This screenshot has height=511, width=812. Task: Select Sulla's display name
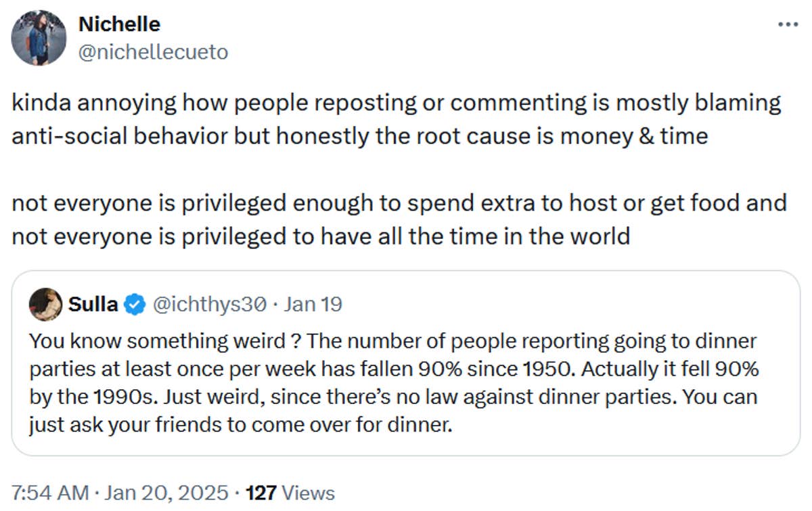pyautogui.click(x=93, y=304)
